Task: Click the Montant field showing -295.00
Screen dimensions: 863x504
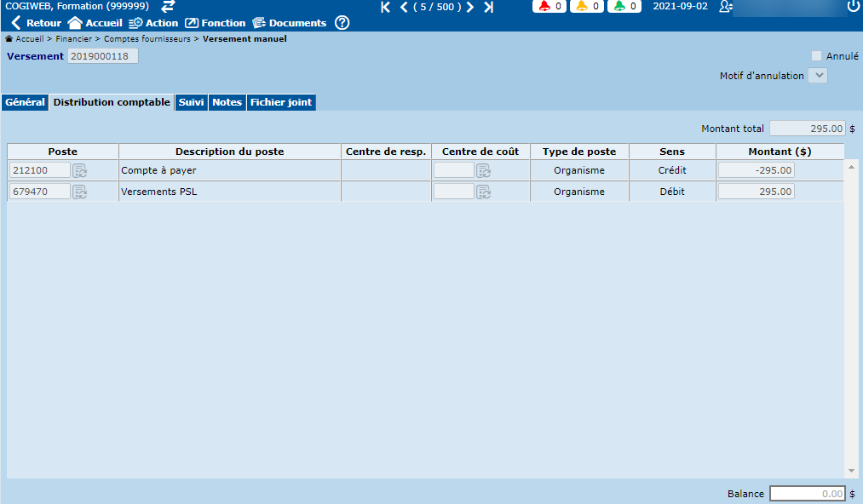Action: (756, 170)
